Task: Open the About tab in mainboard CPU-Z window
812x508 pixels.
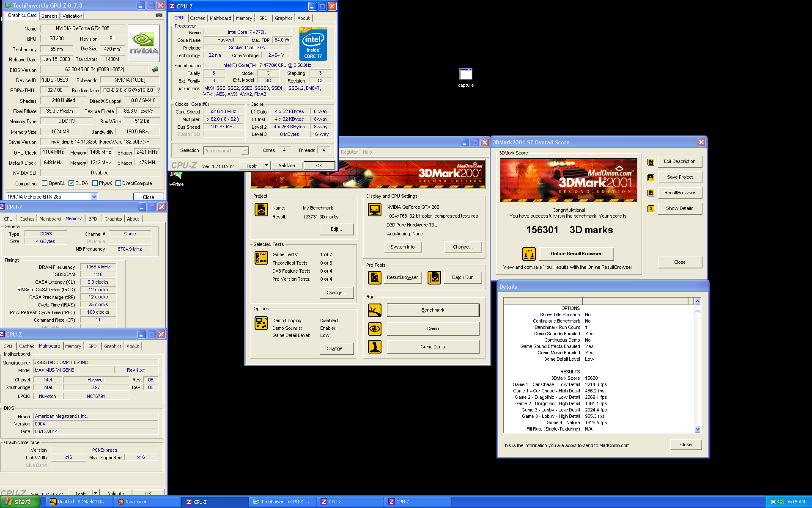Action: click(133, 346)
